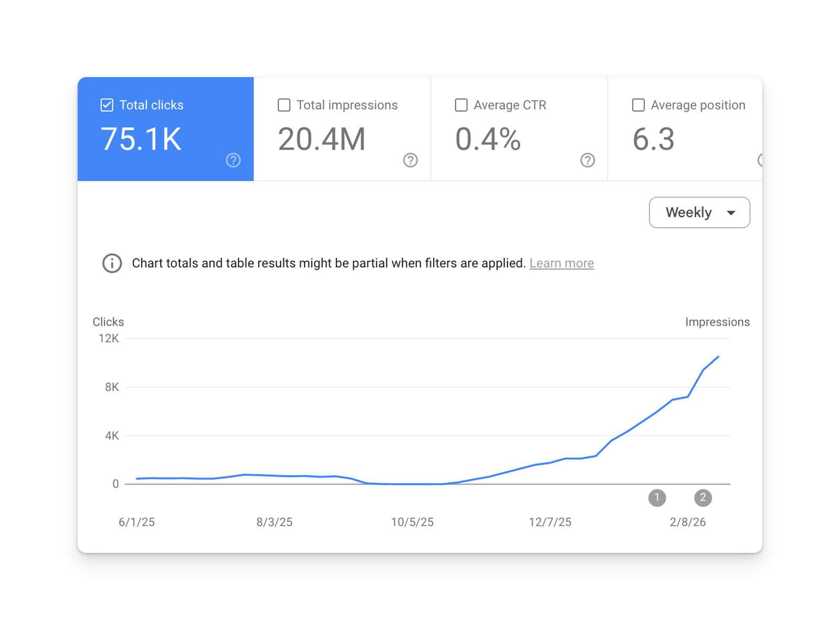
Task: Select the Average CTR value 0.4%
Action: 488,140
